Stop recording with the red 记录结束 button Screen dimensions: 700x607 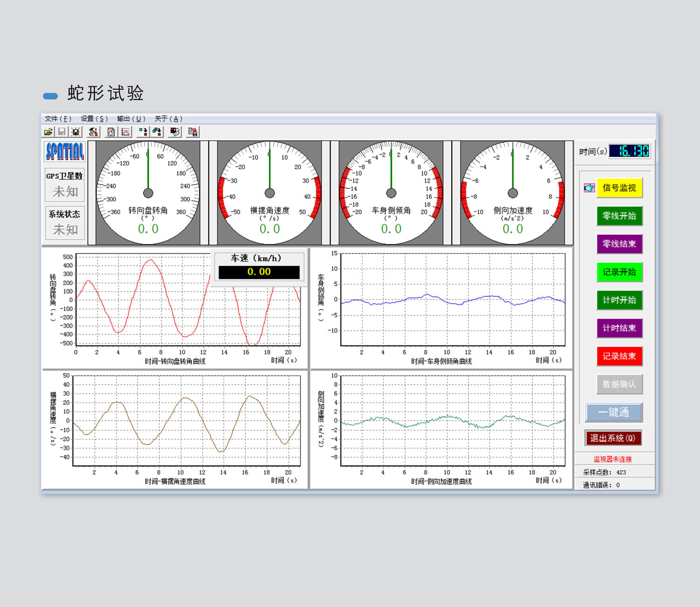[619, 356]
